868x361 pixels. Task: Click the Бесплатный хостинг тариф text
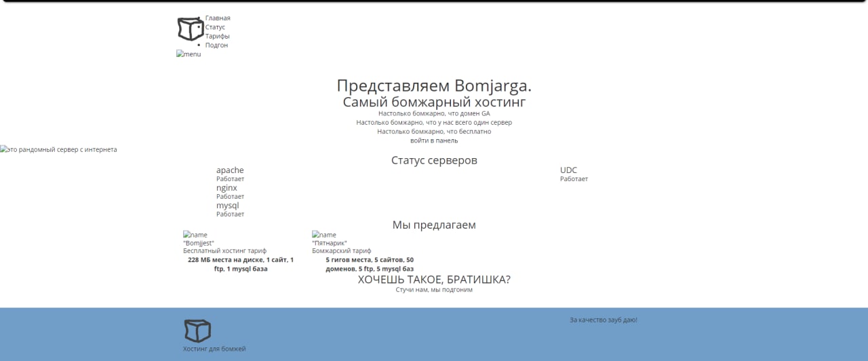point(224,251)
